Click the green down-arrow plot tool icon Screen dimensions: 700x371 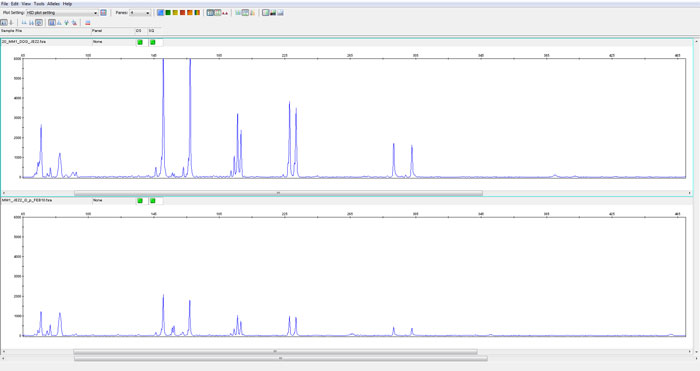click(x=67, y=23)
